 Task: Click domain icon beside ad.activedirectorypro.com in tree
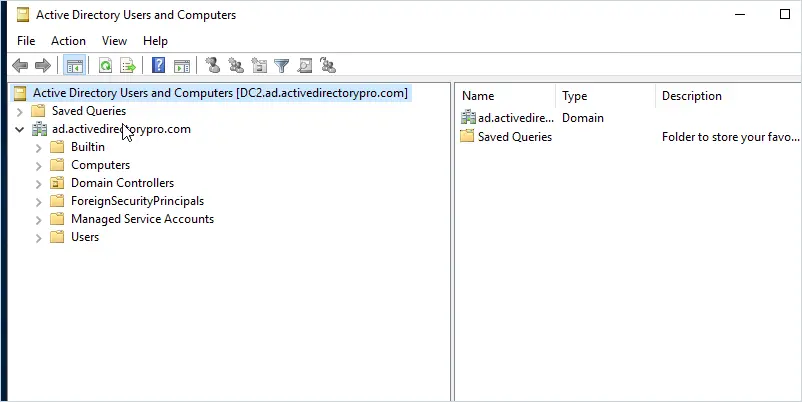pyautogui.click(x=39, y=129)
